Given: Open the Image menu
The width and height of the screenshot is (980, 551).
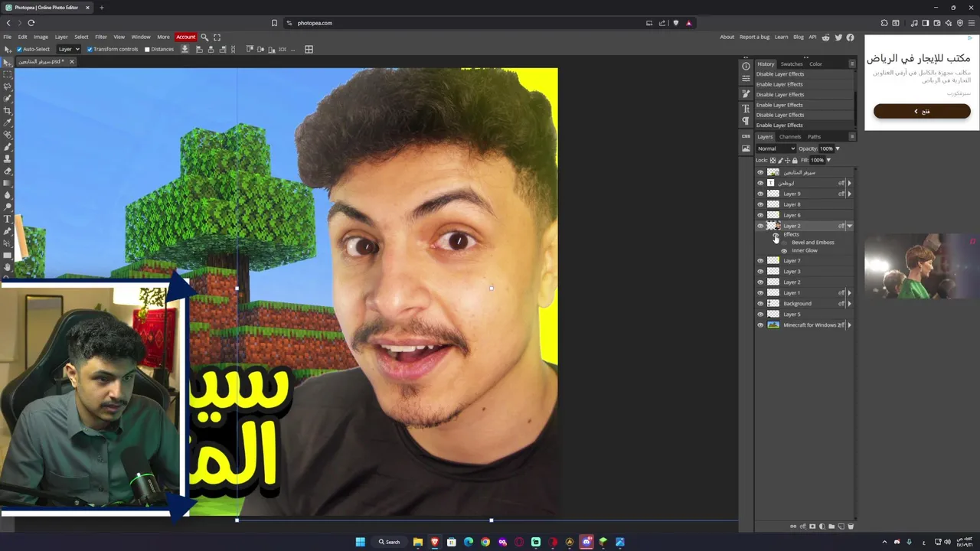Looking at the screenshot, I should (41, 37).
